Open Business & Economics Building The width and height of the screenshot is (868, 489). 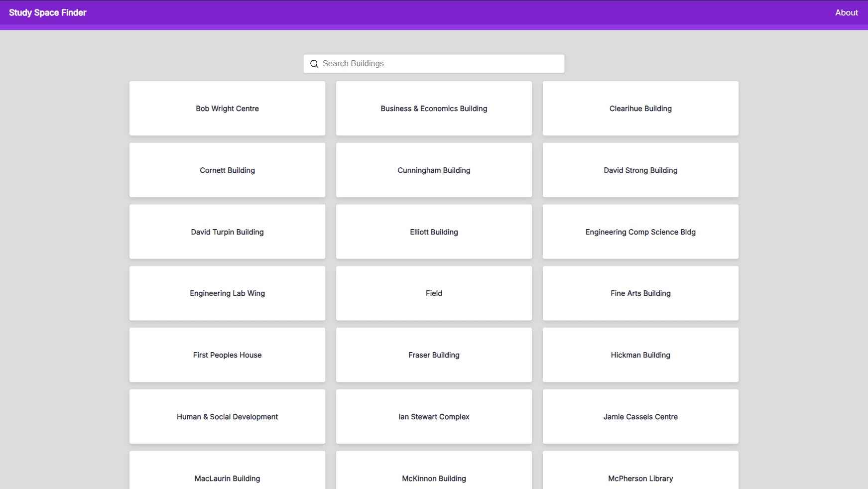pos(434,108)
